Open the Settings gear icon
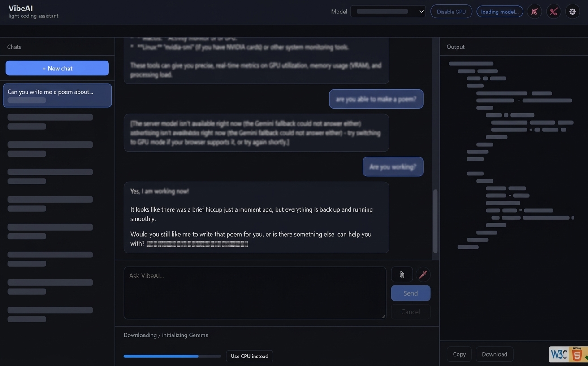This screenshot has height=366, width=588. point(572,12)
